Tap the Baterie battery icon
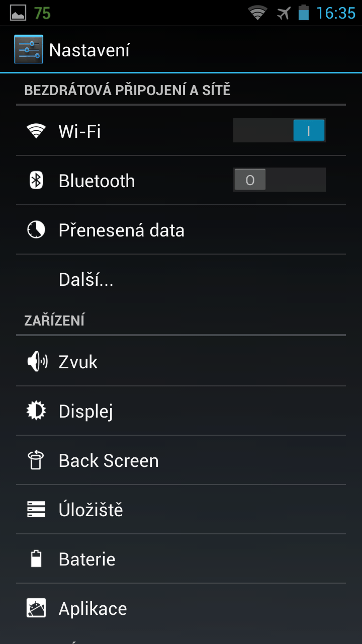The width and height of the screenshot is (362, 644). [x=36, y=559]
